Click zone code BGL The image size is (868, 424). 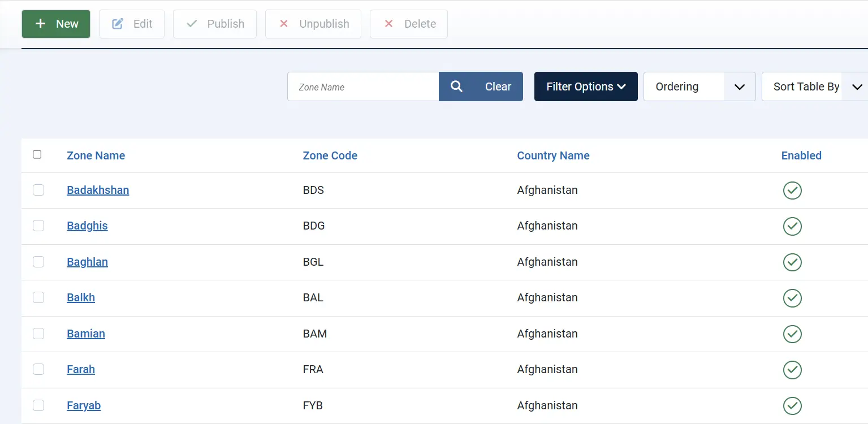(313, 262)
